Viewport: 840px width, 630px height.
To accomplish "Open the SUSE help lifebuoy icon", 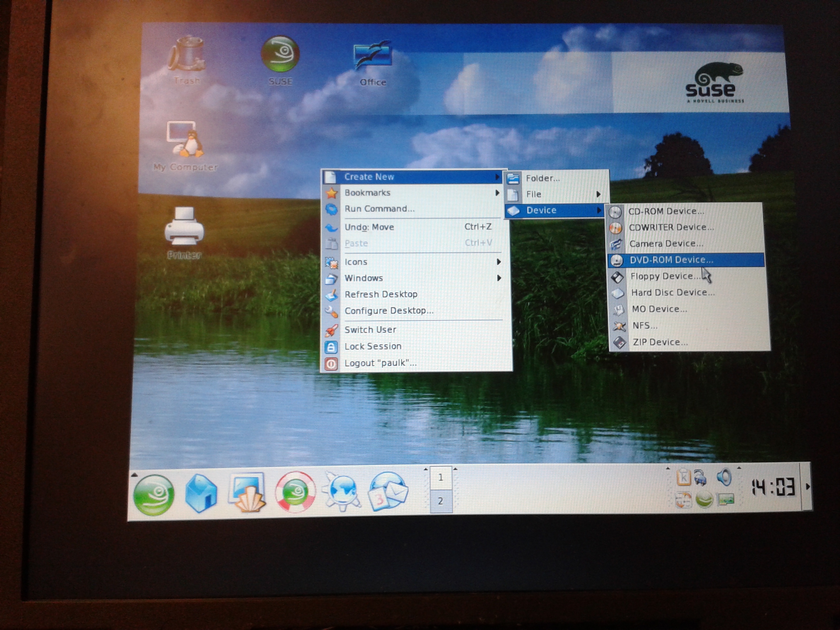I will 295,492.
